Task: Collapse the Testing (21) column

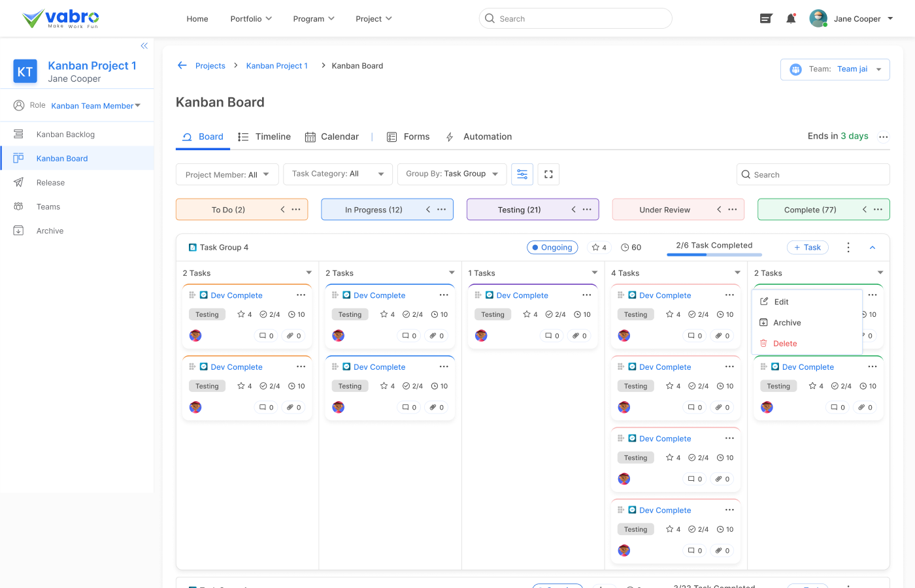Action: 573,210
